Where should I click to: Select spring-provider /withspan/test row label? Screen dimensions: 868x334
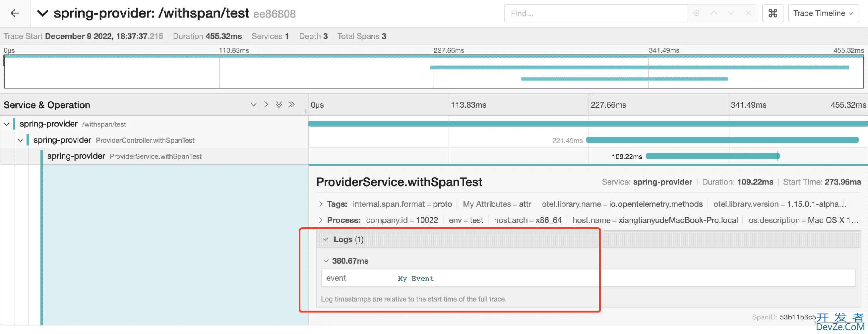pos(73,124)
